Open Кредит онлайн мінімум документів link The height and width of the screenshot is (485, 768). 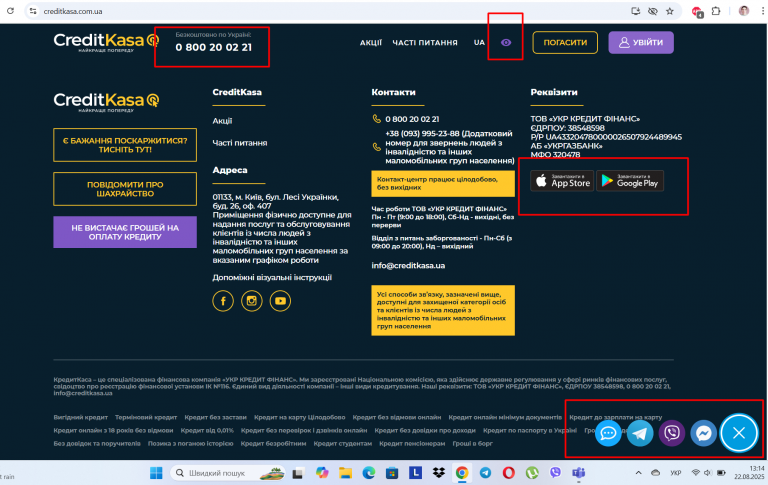(x=505, y=417)
